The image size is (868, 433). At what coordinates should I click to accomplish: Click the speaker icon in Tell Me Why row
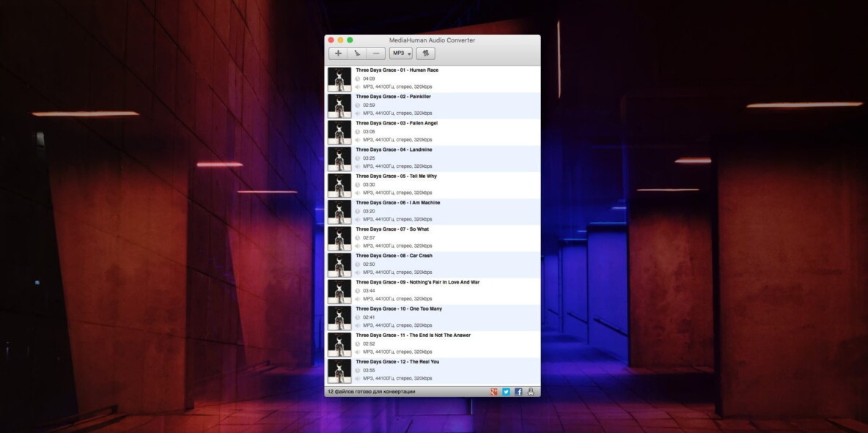coord(358,193)
